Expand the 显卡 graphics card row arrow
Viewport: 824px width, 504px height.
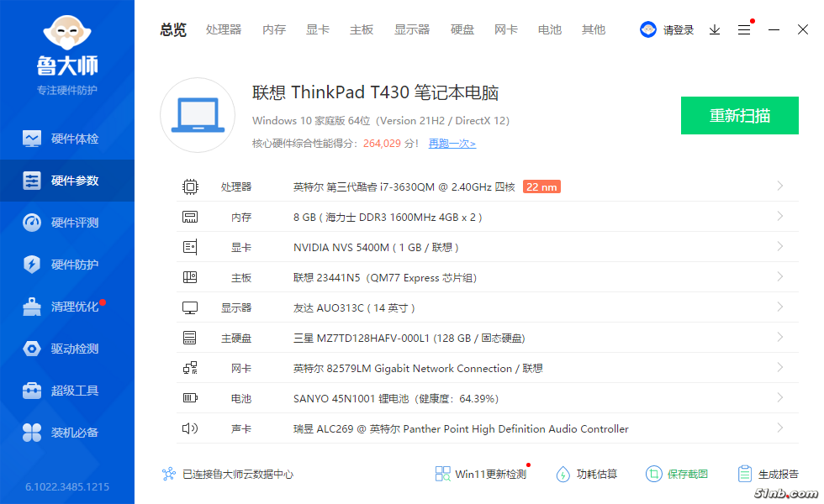click(780, 247)
